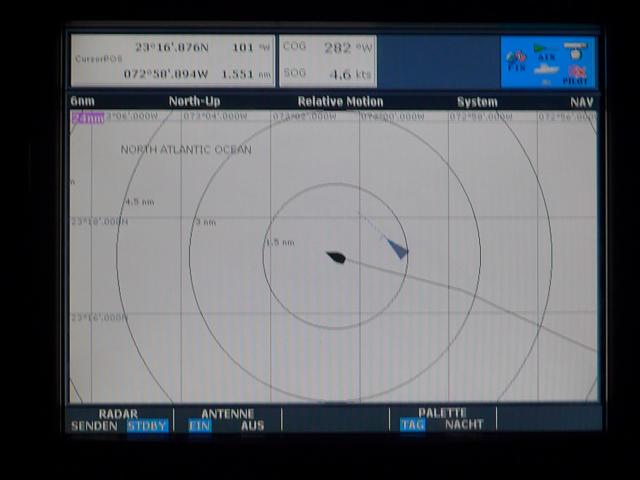Select TAG day palette
The height and width of the screenshot is (480, 640).
412,424
